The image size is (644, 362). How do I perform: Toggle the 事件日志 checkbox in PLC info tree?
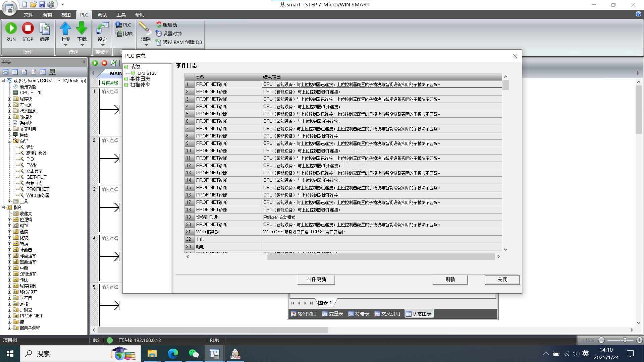(126, 79)
